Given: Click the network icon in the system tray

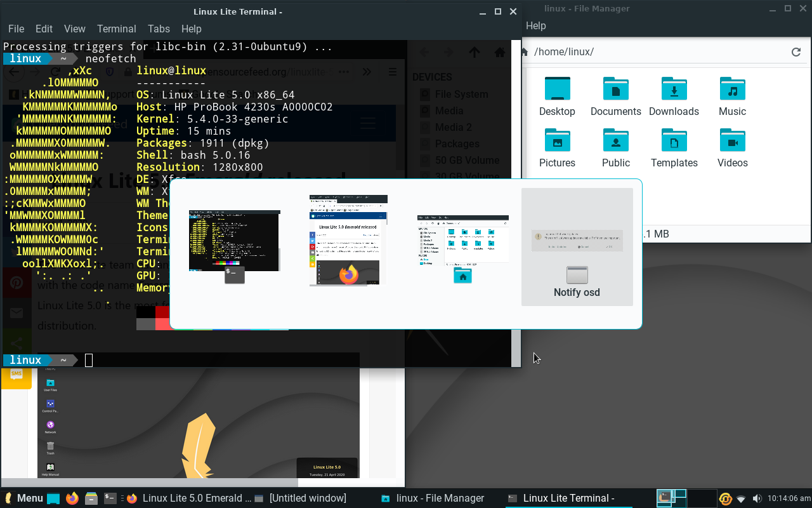Looking at the screenshot, I should (x=740, y=498).
